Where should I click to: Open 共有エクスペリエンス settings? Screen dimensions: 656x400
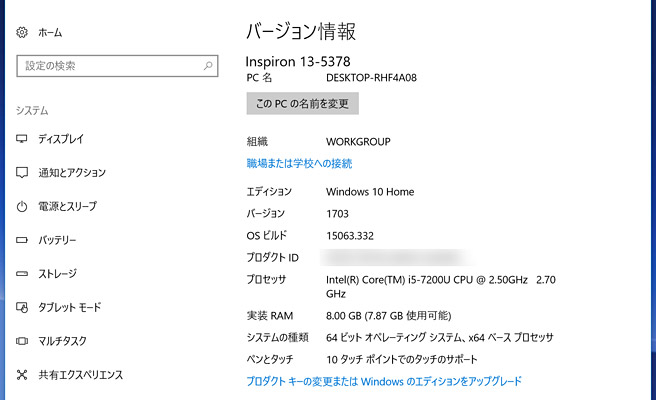point(81,374)
